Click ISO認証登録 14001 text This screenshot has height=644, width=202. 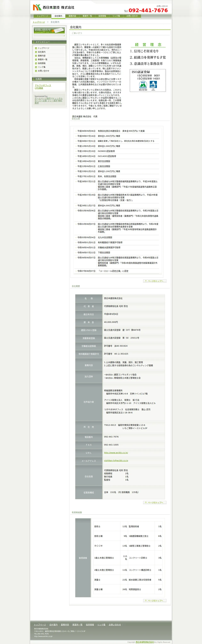click(149, 79)
